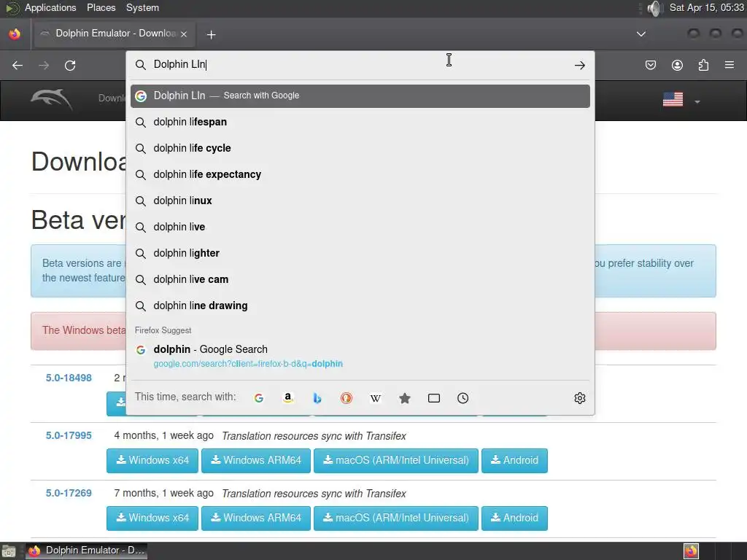Open search settings gear icon
747x560 pixels.
pos(579,398)
